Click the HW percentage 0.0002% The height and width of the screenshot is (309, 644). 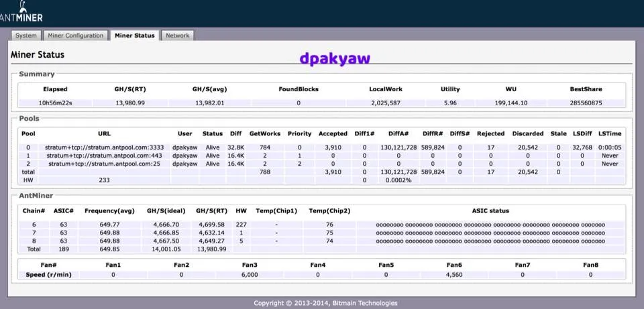pyautogui.click(x=398, y=180)
